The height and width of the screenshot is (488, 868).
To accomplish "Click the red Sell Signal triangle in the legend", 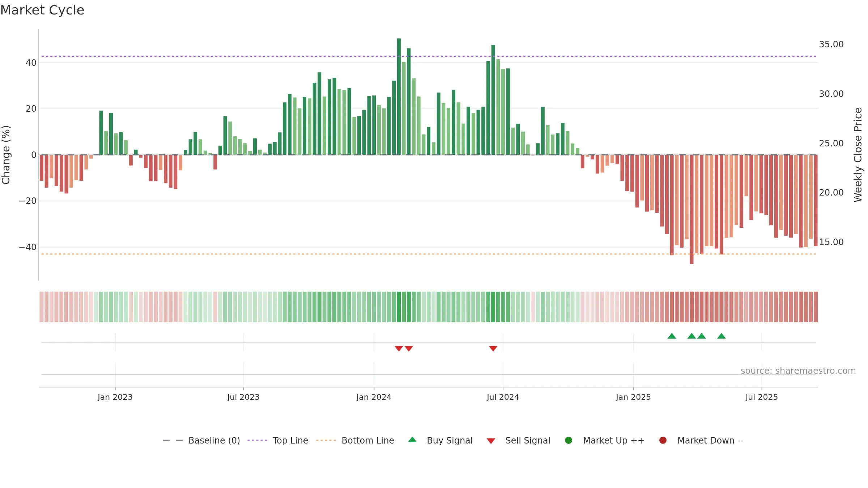I will [491, 441].
